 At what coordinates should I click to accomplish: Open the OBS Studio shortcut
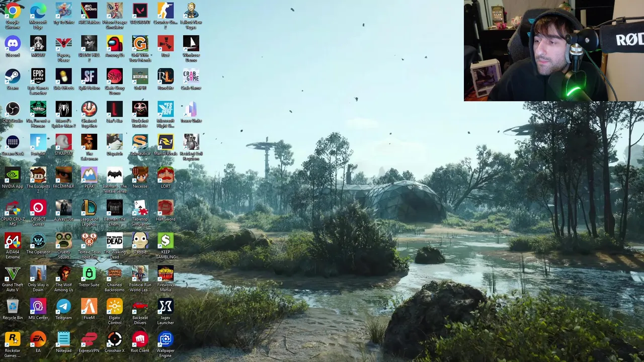[x=13, y=109]
